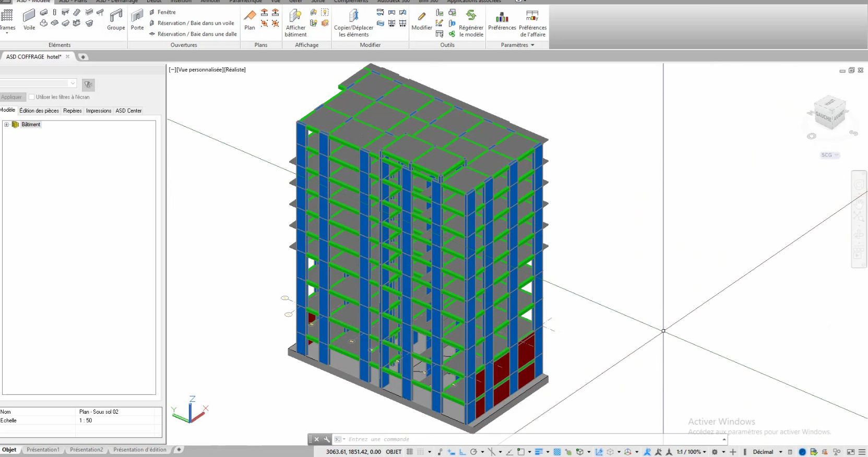Open the filter combo box dropdown
This screenshot has height=457, width=868.
[73, 83]
